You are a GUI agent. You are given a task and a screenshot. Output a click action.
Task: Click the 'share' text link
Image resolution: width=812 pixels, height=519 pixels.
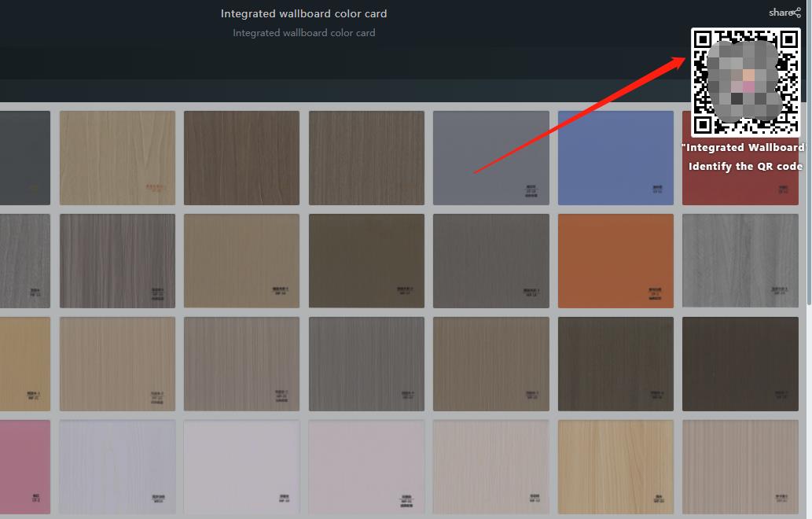click(x=781, y=13)
